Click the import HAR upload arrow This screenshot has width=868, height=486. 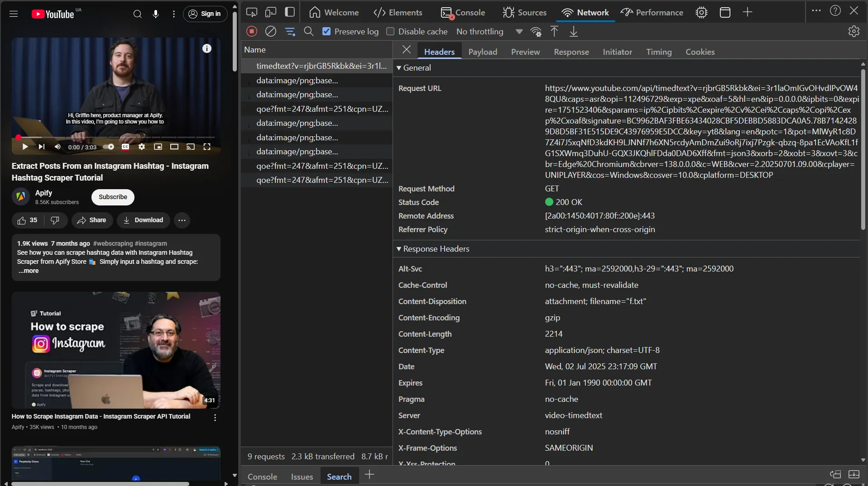pos(554,31)
